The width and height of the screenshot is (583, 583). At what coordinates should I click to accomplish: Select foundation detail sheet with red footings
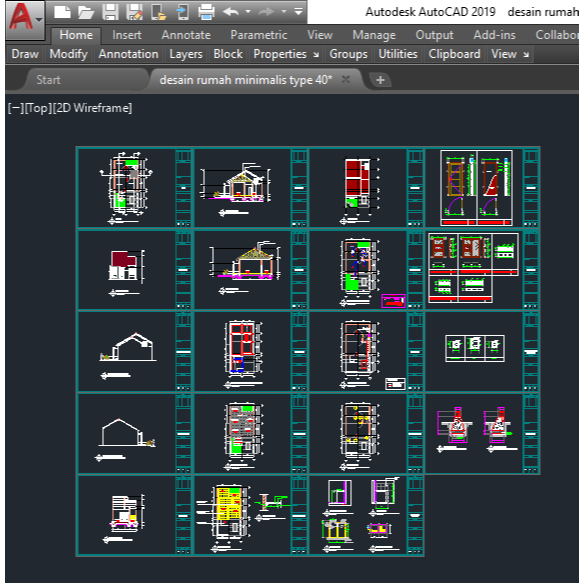click(x=482, y=434)
